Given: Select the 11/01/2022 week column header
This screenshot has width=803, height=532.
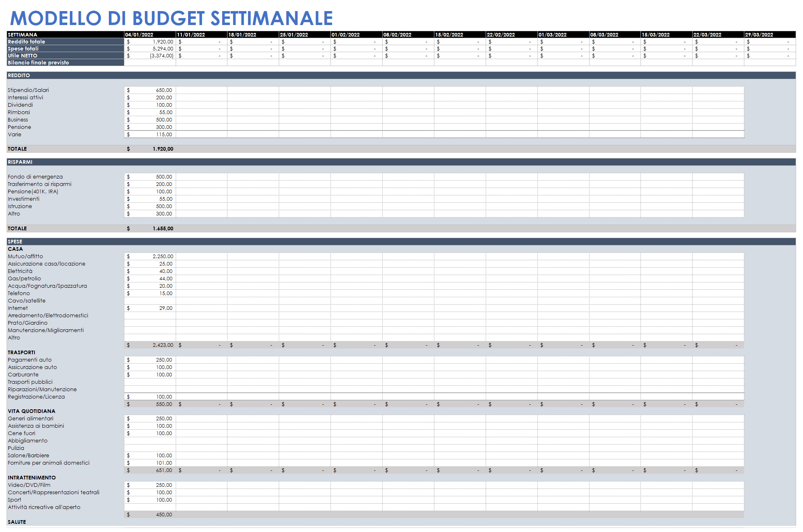Looking at the screenshot, I should (202, 35).
